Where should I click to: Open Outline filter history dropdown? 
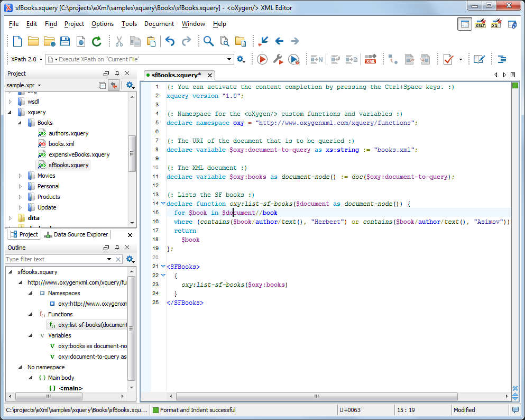click(x=109, y=259)
